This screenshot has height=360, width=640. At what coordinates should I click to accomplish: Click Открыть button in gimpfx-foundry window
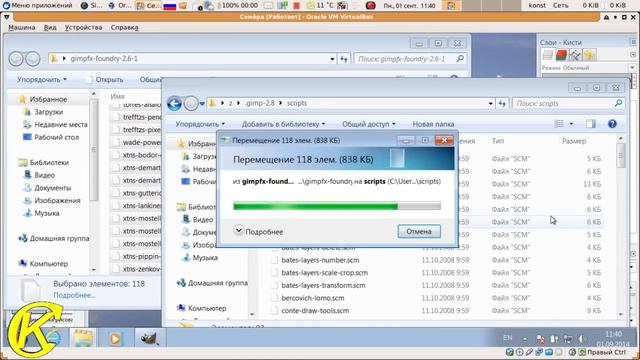104,79
